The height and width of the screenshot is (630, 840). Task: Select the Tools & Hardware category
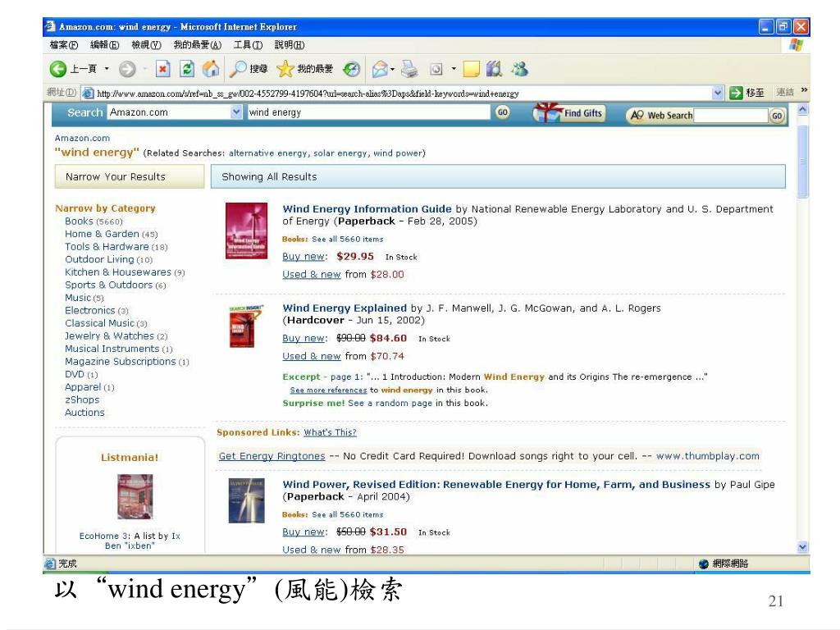click(116, 247)
